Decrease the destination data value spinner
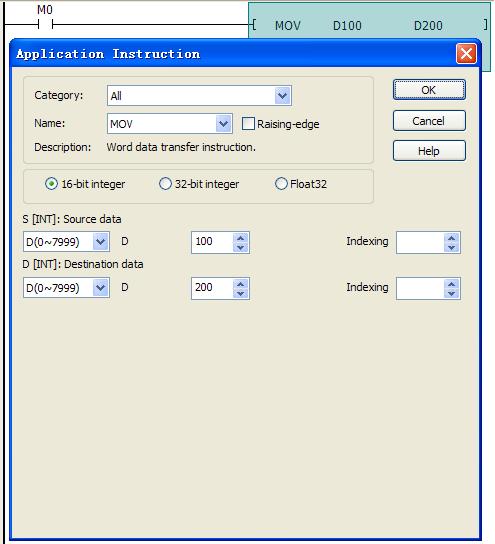The width and height of the screenshot is (495, 544). [x=241, y=294]
